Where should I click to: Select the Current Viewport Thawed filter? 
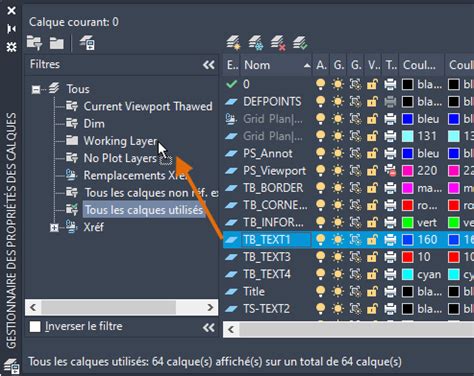point(148,106)
